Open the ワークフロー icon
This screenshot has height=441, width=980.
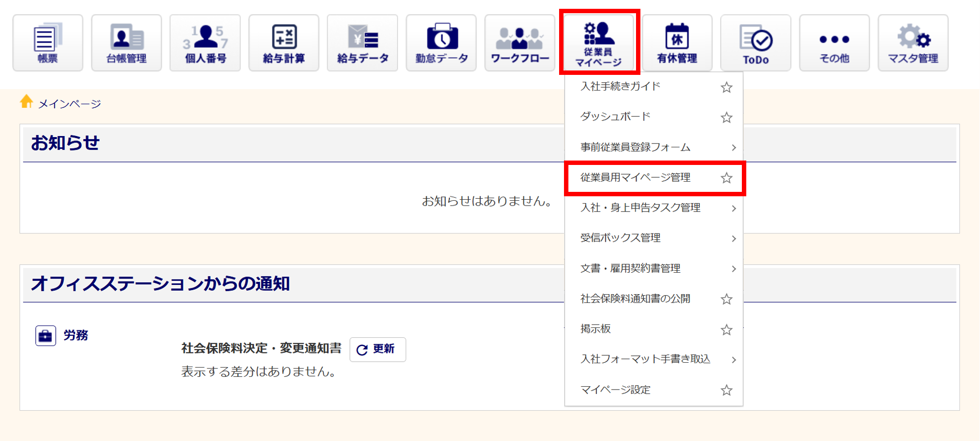point(520,43)
